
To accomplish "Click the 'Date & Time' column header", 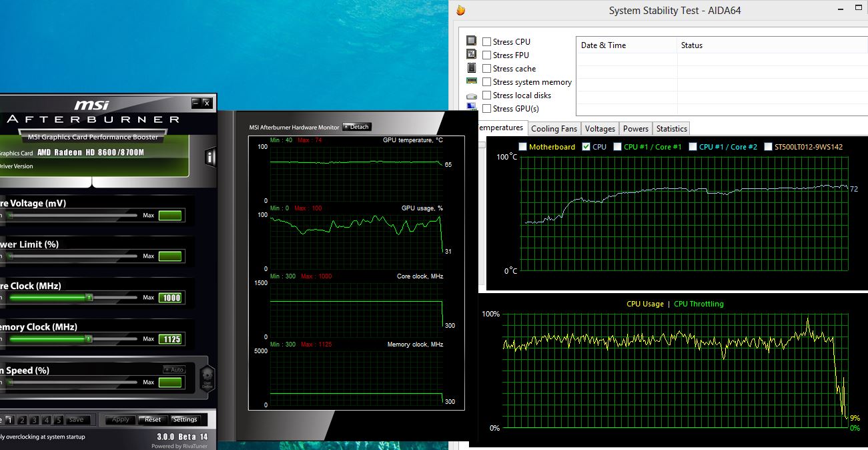I will tap(626, 45).
